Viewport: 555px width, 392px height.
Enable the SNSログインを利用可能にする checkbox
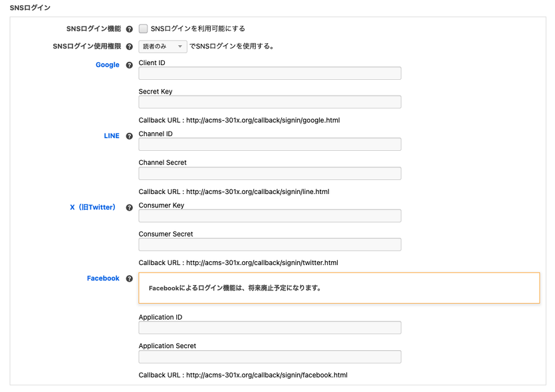coord(144,29)
